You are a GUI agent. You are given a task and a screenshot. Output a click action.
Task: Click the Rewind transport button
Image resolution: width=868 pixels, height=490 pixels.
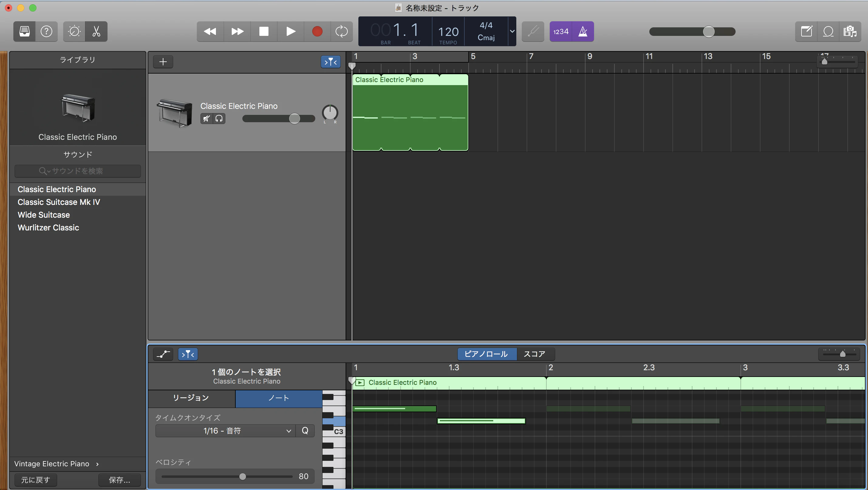210,31
